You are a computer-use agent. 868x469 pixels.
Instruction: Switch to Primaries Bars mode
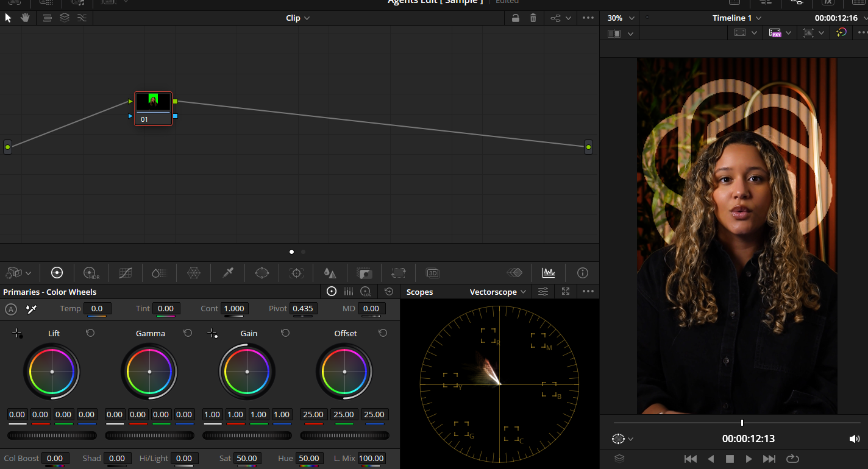[349, 292]
